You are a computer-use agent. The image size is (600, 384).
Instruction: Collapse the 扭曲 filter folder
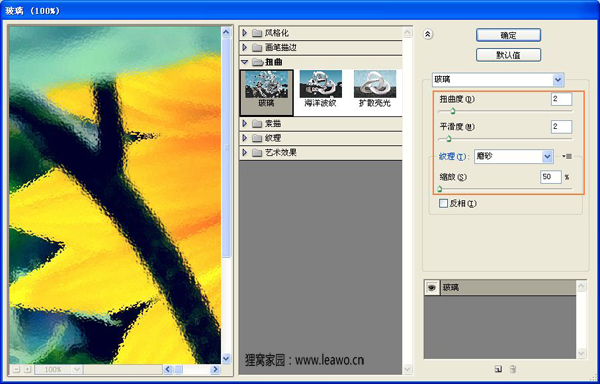point(245,62)
